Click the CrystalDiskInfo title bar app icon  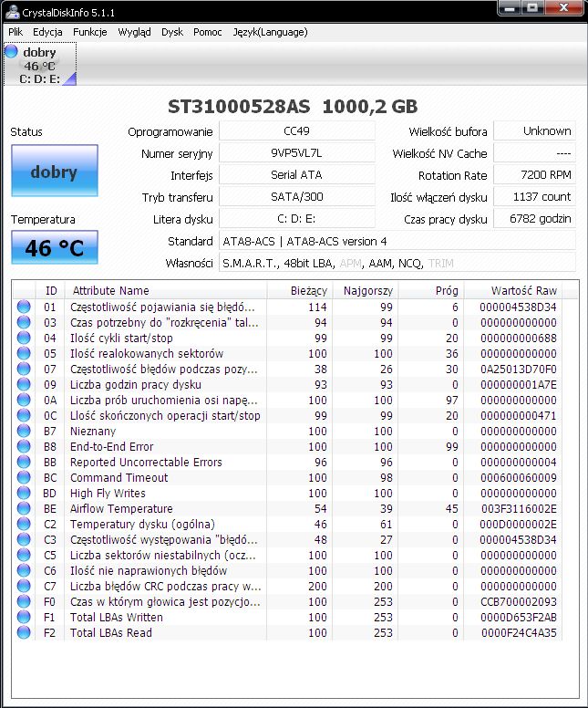tap(12, 12)
